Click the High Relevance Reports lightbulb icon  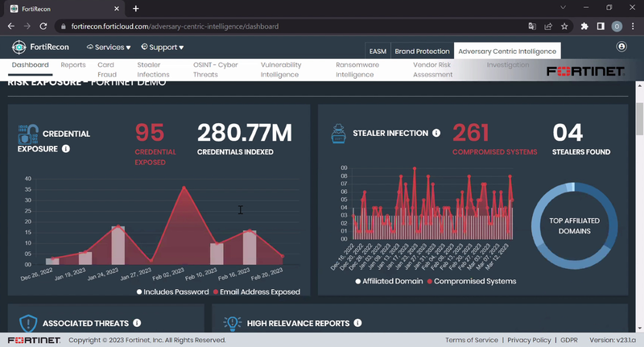point(233,323)
